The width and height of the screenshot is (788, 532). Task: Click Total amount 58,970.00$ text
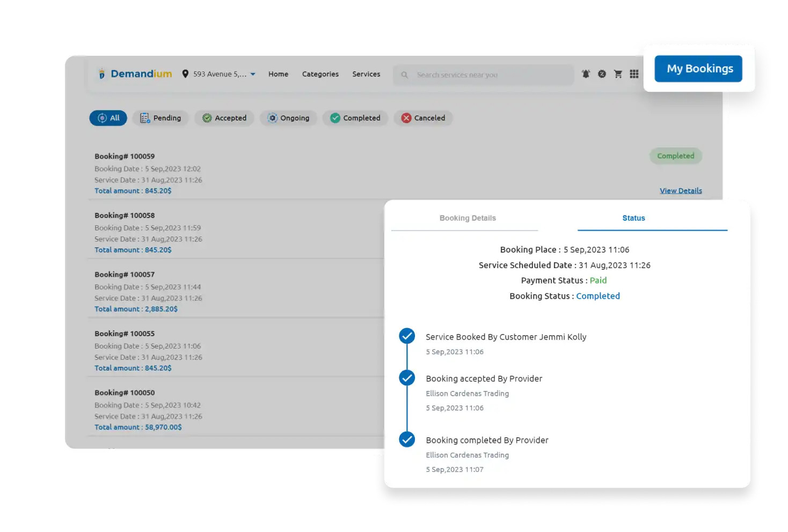click(x=138, y=427)
